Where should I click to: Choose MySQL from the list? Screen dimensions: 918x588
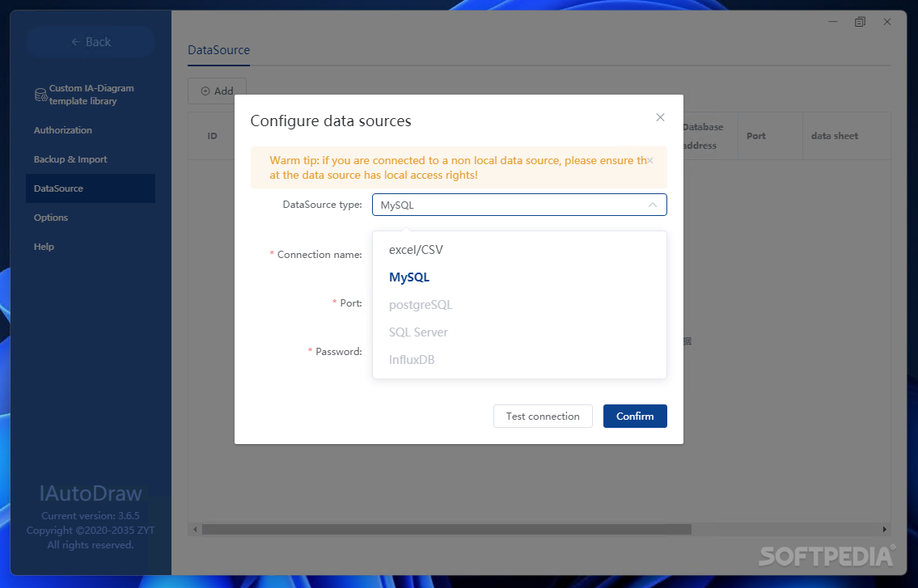(x=519, y=277)
